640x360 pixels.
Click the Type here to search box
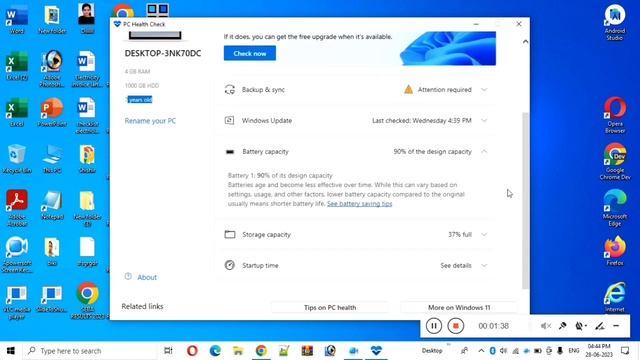pyautogui.click(x=90, y=351)
